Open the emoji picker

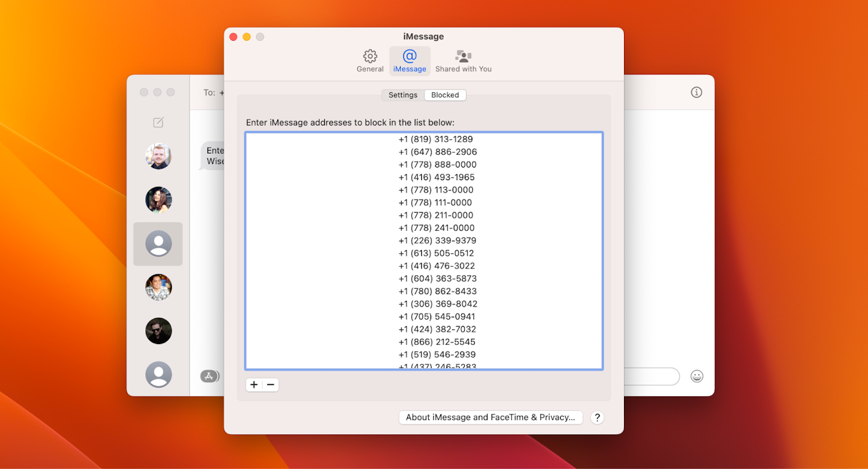point(697,376)
